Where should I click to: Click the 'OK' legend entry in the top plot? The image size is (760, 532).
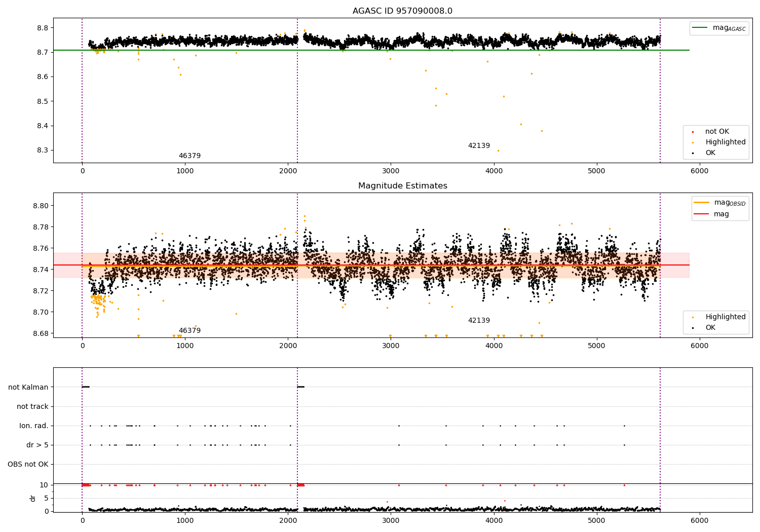(704, 153)
